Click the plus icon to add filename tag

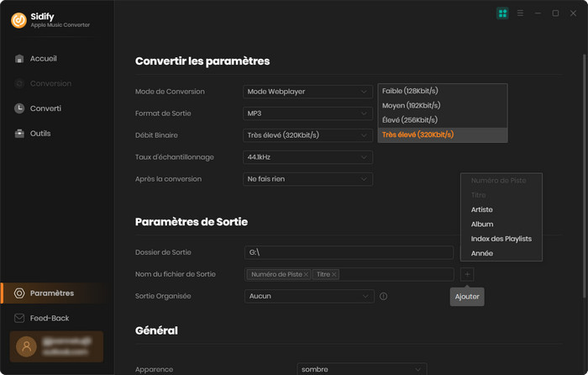click(467, 274)
